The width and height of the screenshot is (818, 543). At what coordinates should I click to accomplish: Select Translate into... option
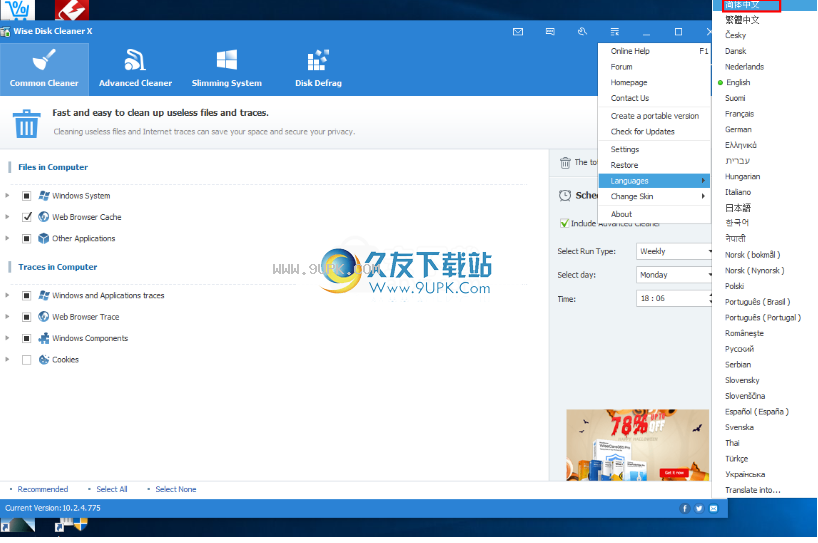coord(753,490)
